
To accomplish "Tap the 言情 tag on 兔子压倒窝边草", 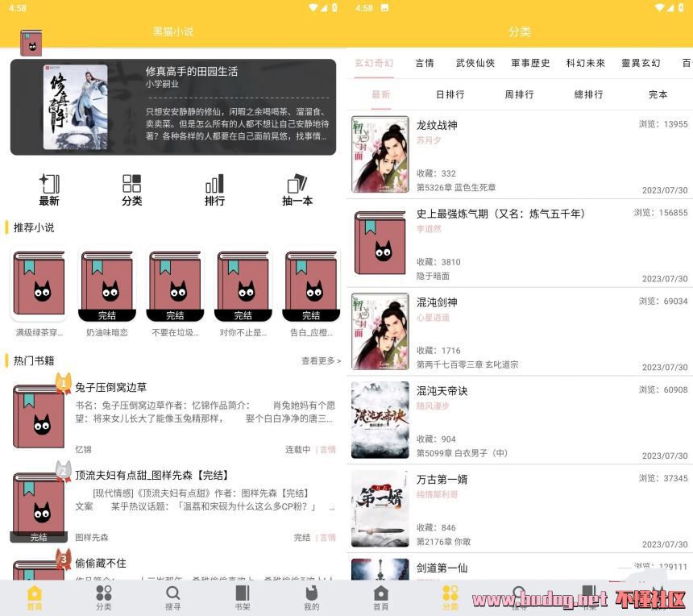I will (x=328, y=450).
